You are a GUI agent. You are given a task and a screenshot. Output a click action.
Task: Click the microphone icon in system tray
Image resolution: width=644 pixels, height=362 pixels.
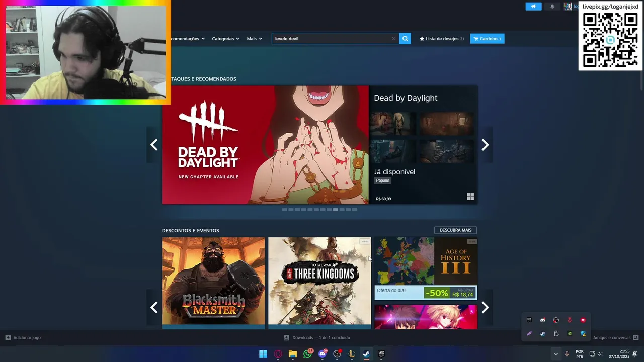pos(567,354)
